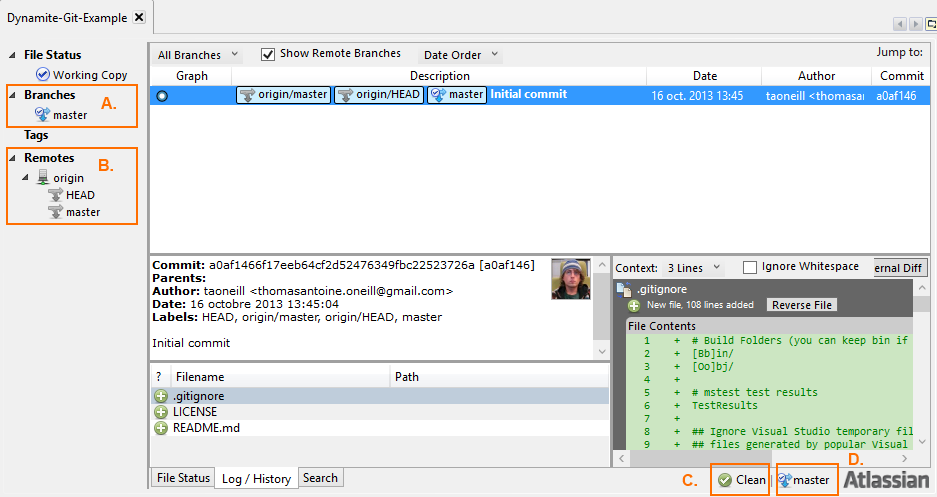Click the tab scroll left arrow
Screen dimensions: 937x497
point(900,24)
